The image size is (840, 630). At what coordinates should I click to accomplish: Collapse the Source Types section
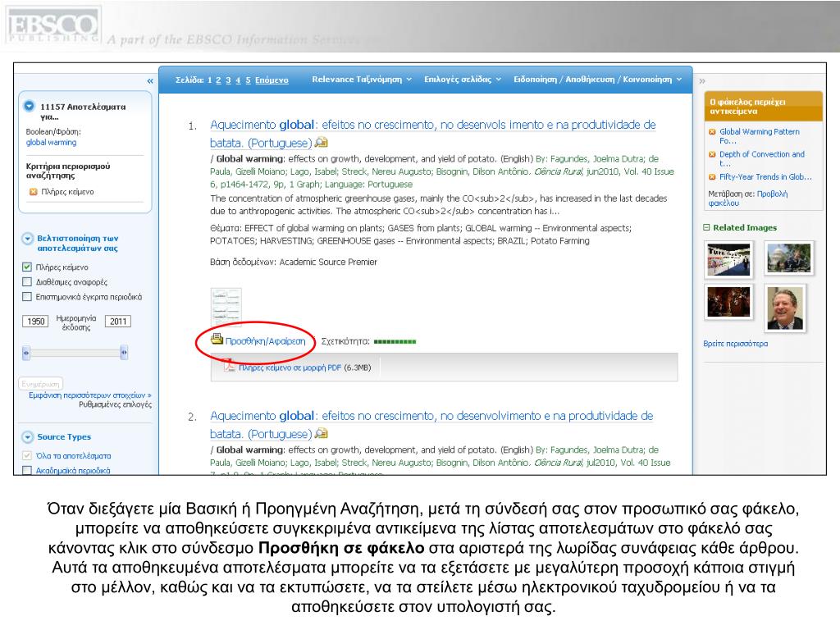coord(27,437)
